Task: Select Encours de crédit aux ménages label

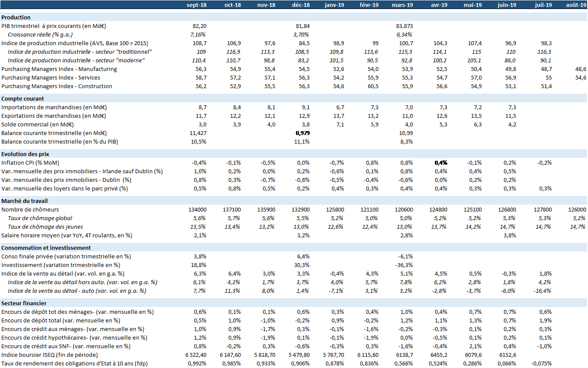Action: pyautogui.click(x=73, y=329)
